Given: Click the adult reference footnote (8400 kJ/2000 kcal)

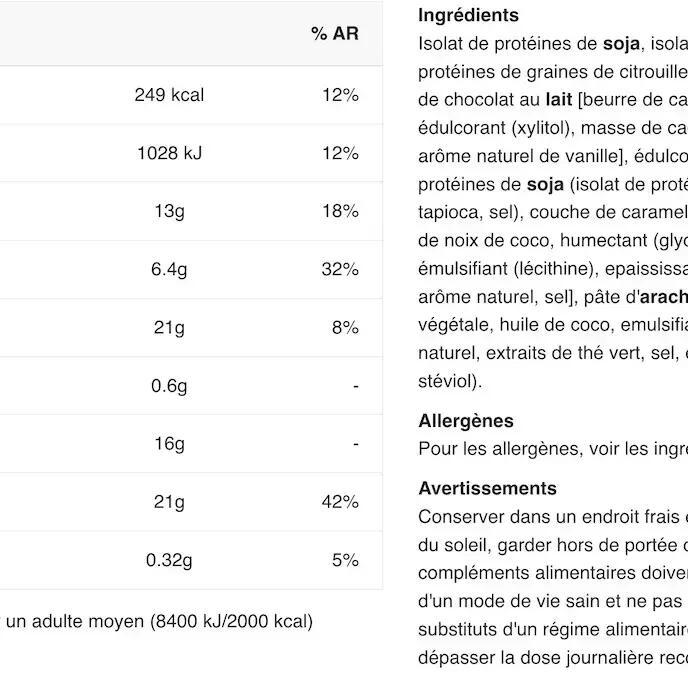Looking at the screenshot, I should 159,621.
